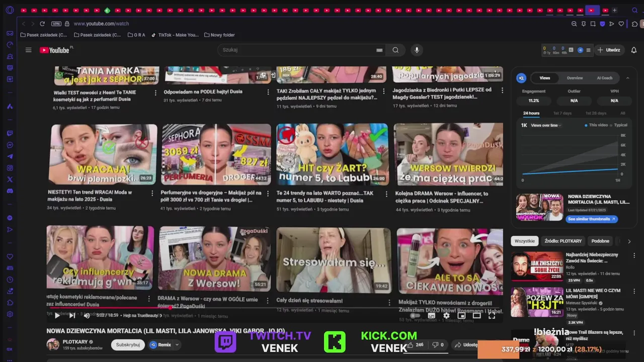Screen dimensions: 644x362
Task: Click See similar thumbnails button
Action: click(x=592, y=219)
